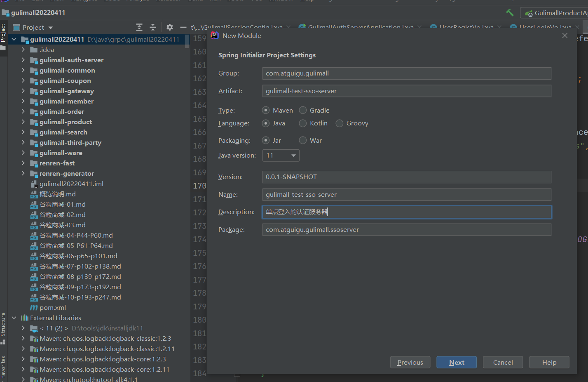Click the Next button
Screen dimensions: 588x382
coord(457,362)
